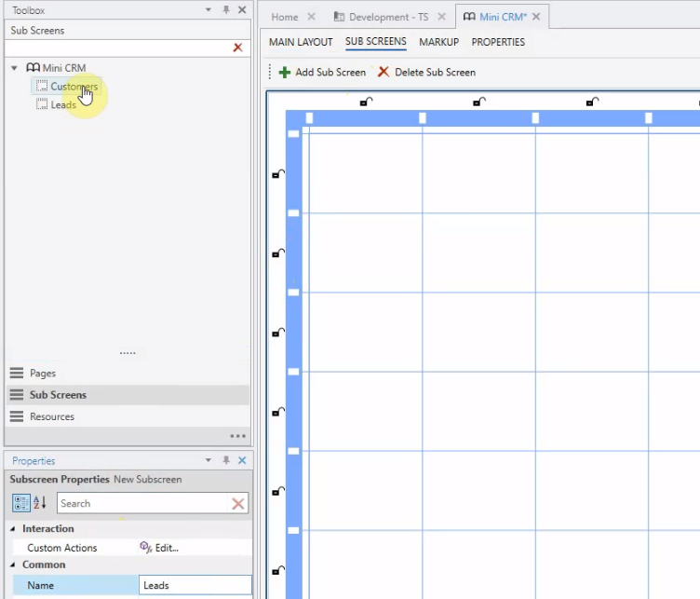700x599 pixels.
Task: Edit Custom Actions
Action: click(159, 548)
